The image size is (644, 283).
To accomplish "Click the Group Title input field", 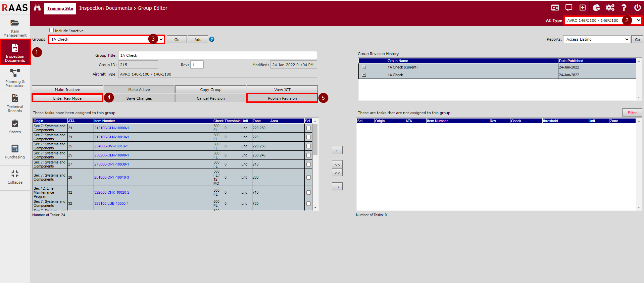I will pos(217,55).
